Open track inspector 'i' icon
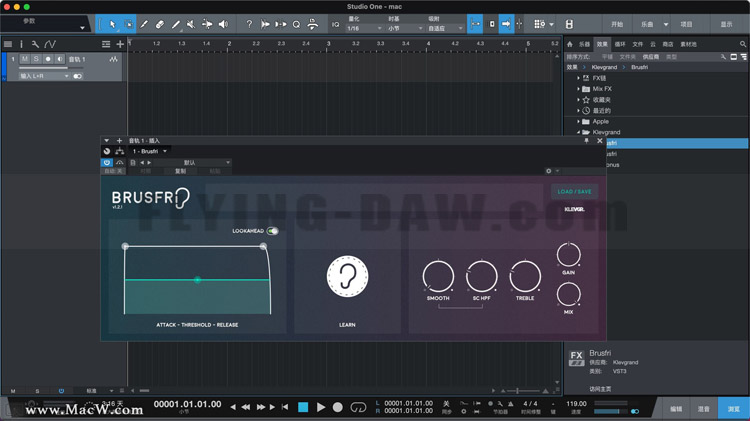This screenshot has height=421, width=750. click(21, 44)
